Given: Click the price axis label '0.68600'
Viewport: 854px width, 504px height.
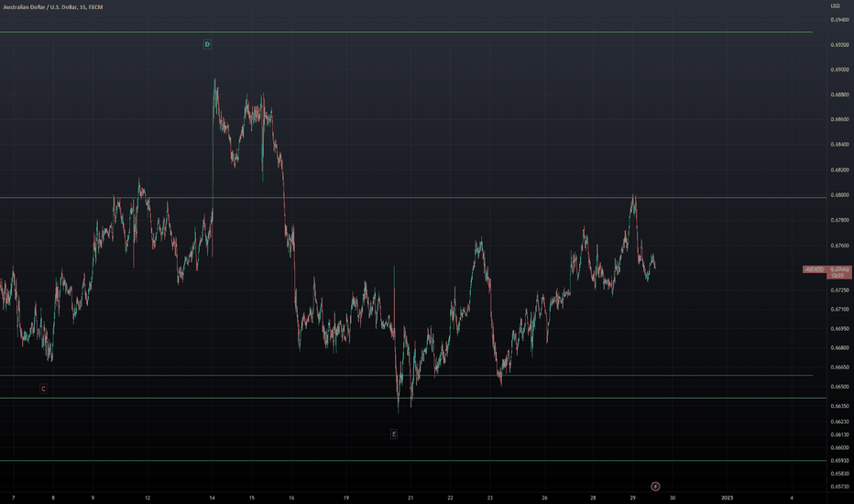Looking at the screenshot, I should pos(839,119).
